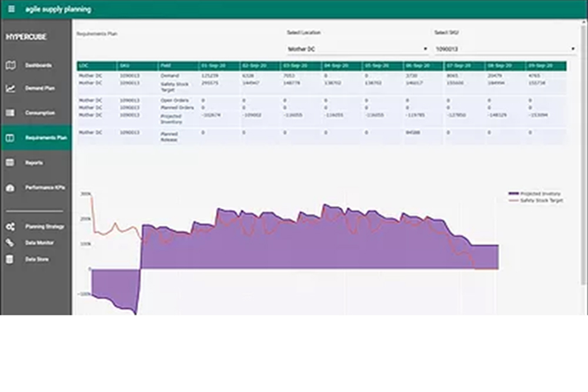Click the Projected Inventory field cell
Screen dimensions: 588x392
[x=171, y=119]
